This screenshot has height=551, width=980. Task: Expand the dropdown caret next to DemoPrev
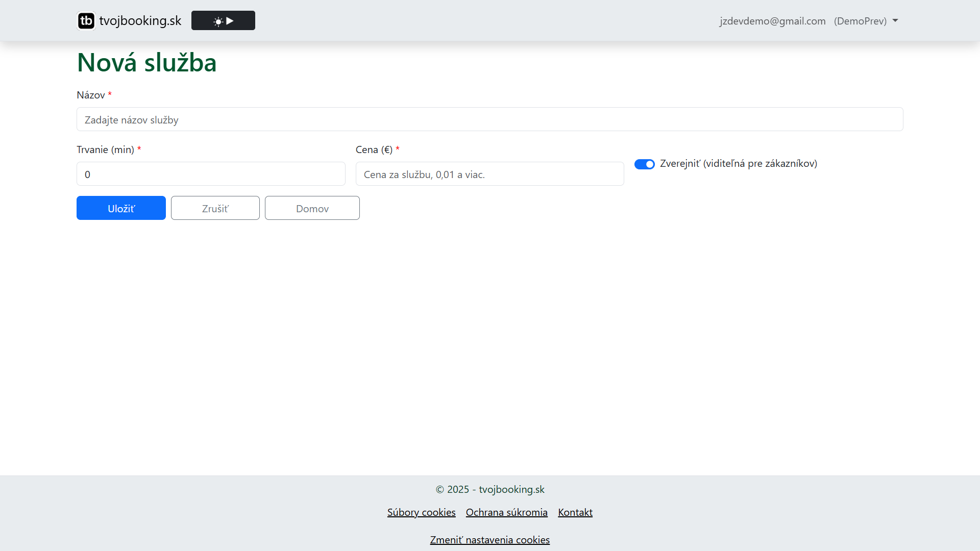[895, 21]
